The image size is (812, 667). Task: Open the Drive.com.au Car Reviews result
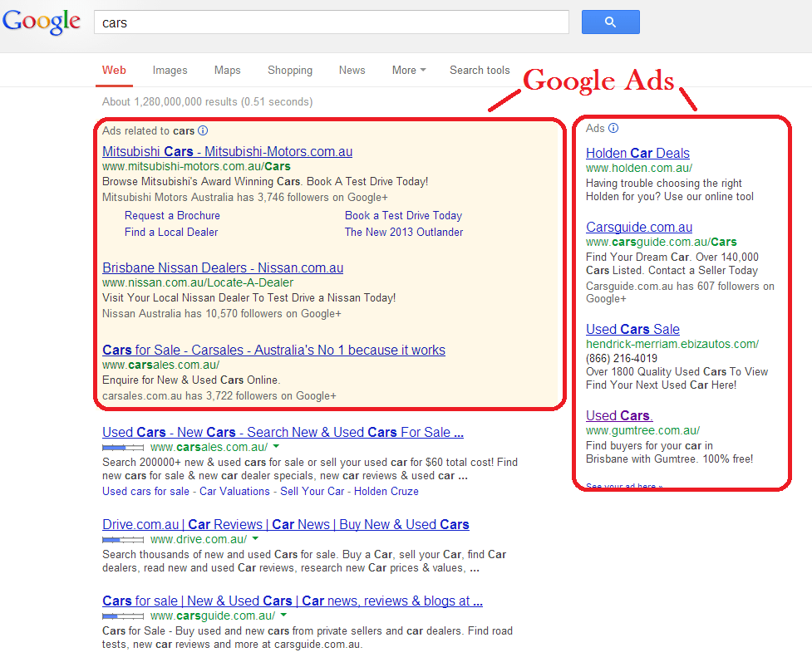(x=286, y=524)
